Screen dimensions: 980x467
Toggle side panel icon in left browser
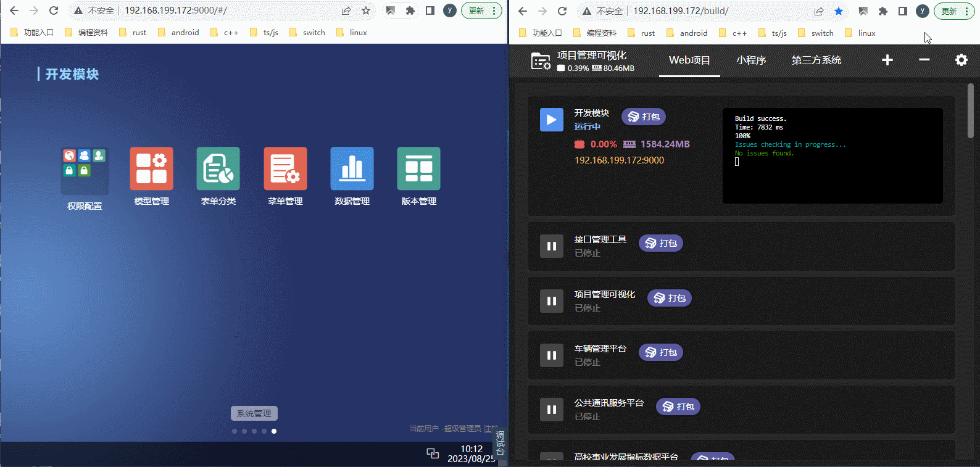tap(430, 10)
